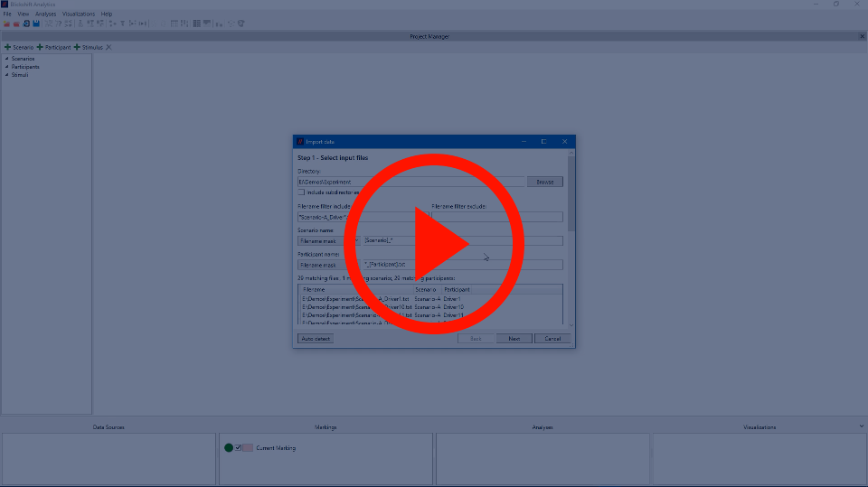Click the delete X icon after Stimulus

click(108, 47)
